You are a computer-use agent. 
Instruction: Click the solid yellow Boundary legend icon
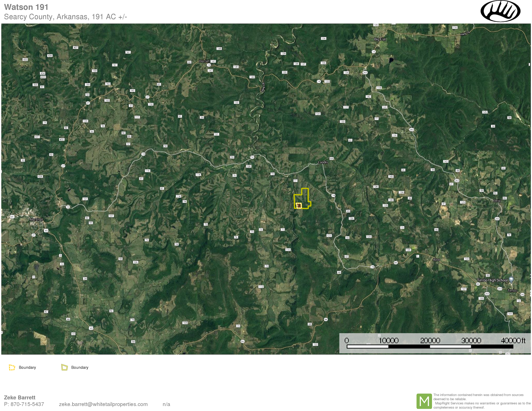click(x=64, y=367)
